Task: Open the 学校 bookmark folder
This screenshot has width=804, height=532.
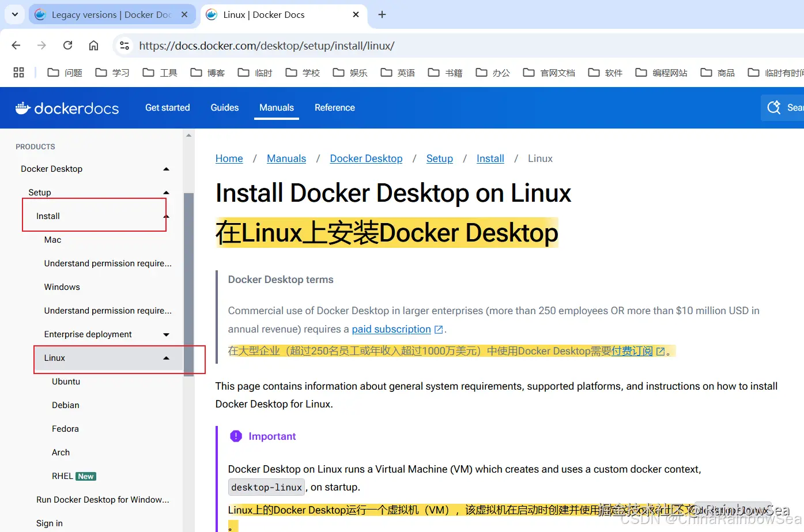Action: pyautogui.click(x=303, y=73)
